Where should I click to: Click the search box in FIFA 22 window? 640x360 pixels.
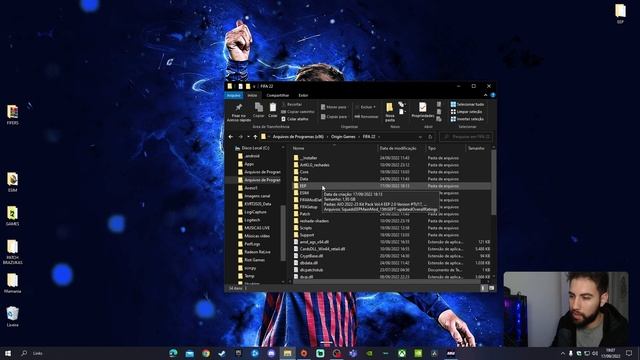(x=466, y=137)
